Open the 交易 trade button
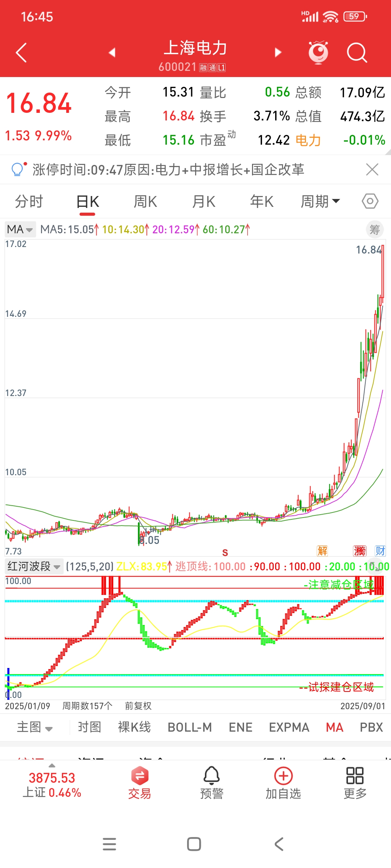This screenshot has width=391, height=868. pyautogui.click(x=139, y=783)
